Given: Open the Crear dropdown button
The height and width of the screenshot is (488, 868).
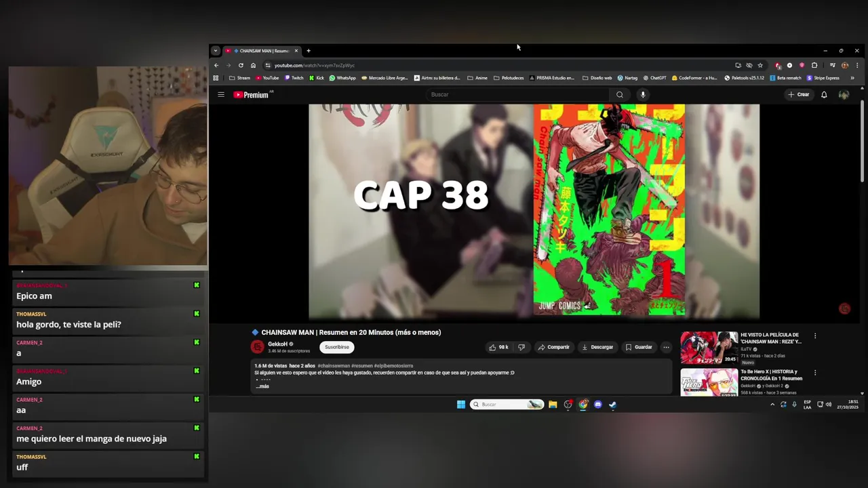Looking at the screenshot, I should (799, 95).
